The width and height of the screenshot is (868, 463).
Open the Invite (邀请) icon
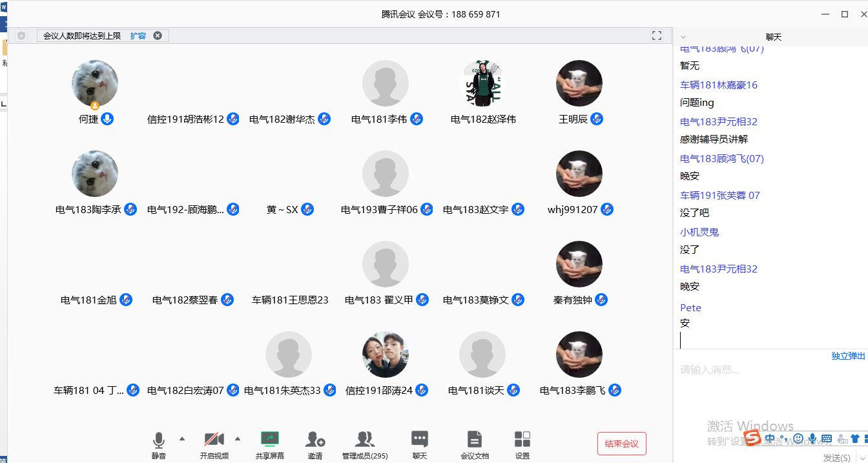315,440
